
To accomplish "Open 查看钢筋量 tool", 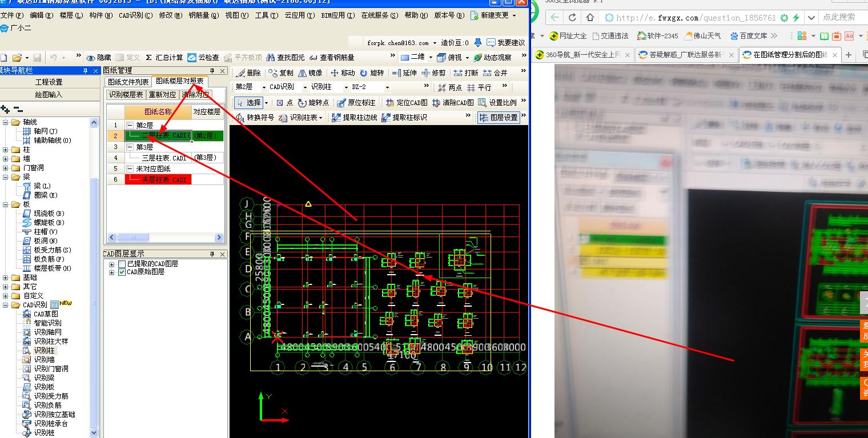I will point(332,58).
